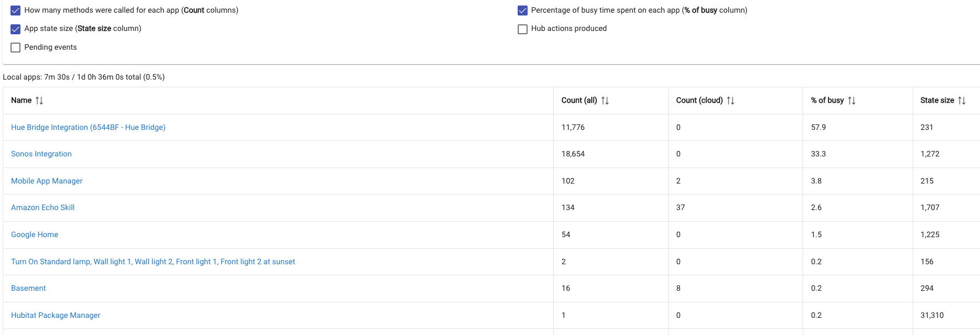Open the Hue Bridge Integration app link

tap(88, 127)
